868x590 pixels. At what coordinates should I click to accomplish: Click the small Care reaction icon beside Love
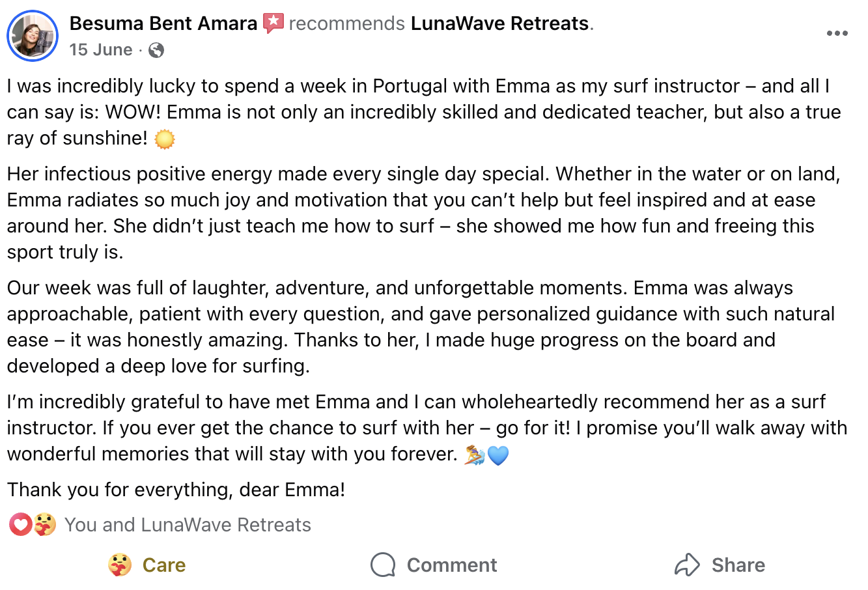45,524
